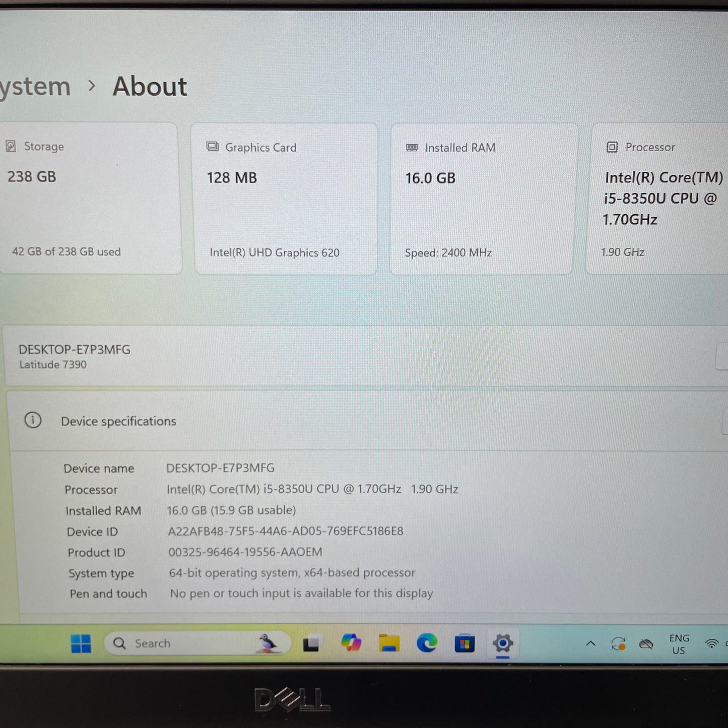Open File Explorer from taskbar
728x728 pixels.
pyautogui.click(x=389, y=643)
